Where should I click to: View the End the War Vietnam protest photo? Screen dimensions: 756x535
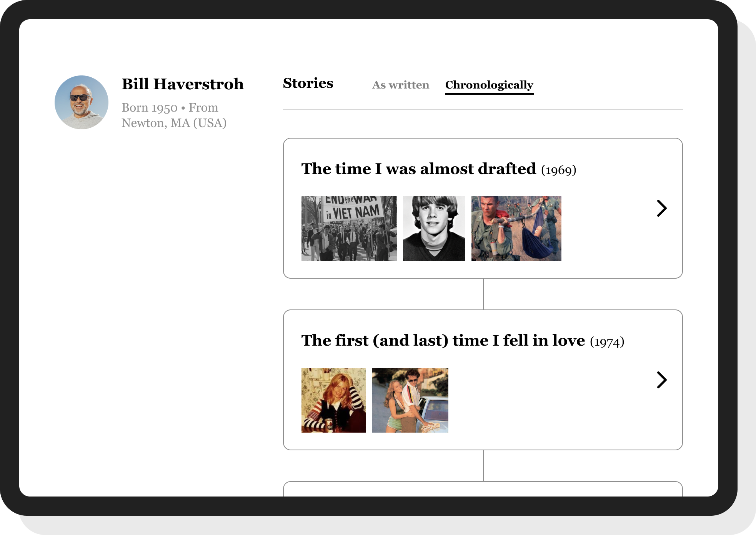(x=349, y=229)
